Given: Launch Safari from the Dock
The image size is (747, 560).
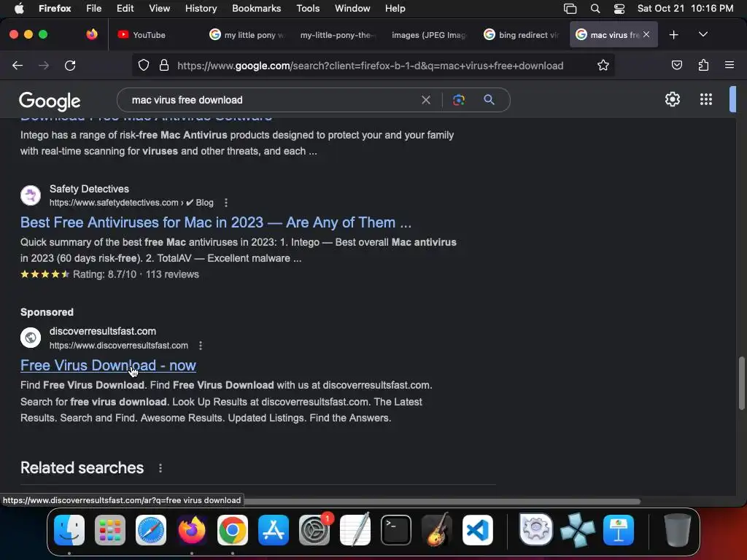Looking at the screenshot, I should click(x=151, y=530).
